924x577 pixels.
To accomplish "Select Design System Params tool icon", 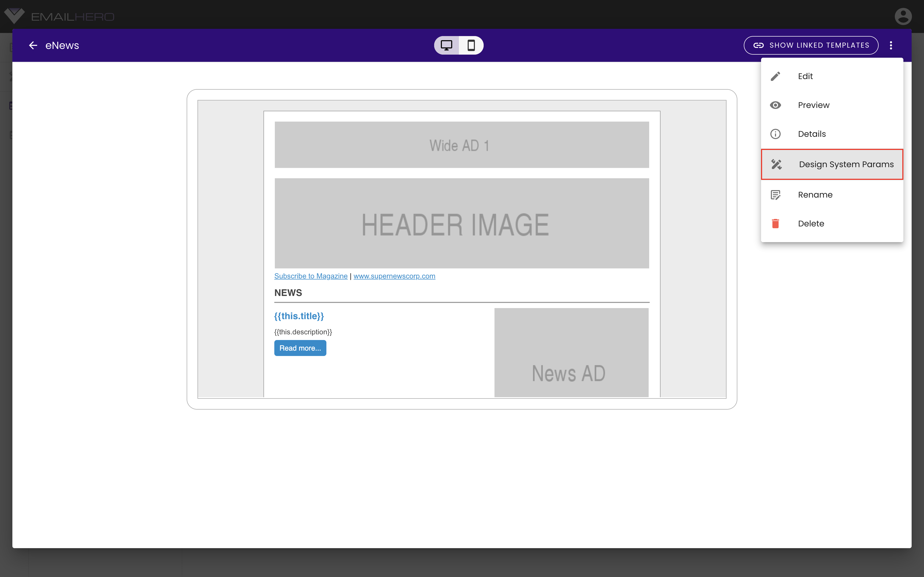I will coord(776,164).
